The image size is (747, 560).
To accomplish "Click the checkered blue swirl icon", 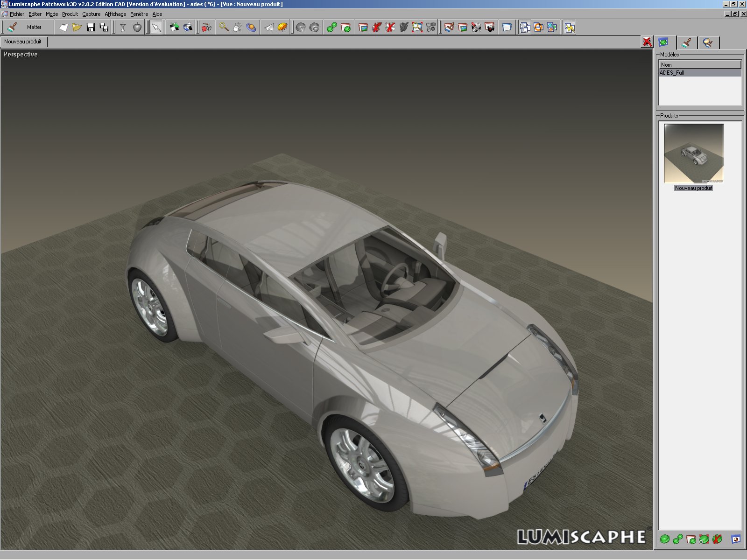I will (x=188, y=27).
